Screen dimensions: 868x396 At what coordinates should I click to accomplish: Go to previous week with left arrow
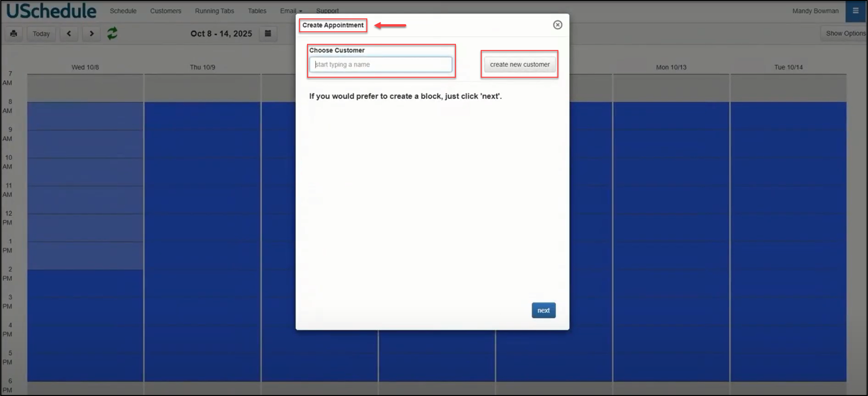click(69, 34)
